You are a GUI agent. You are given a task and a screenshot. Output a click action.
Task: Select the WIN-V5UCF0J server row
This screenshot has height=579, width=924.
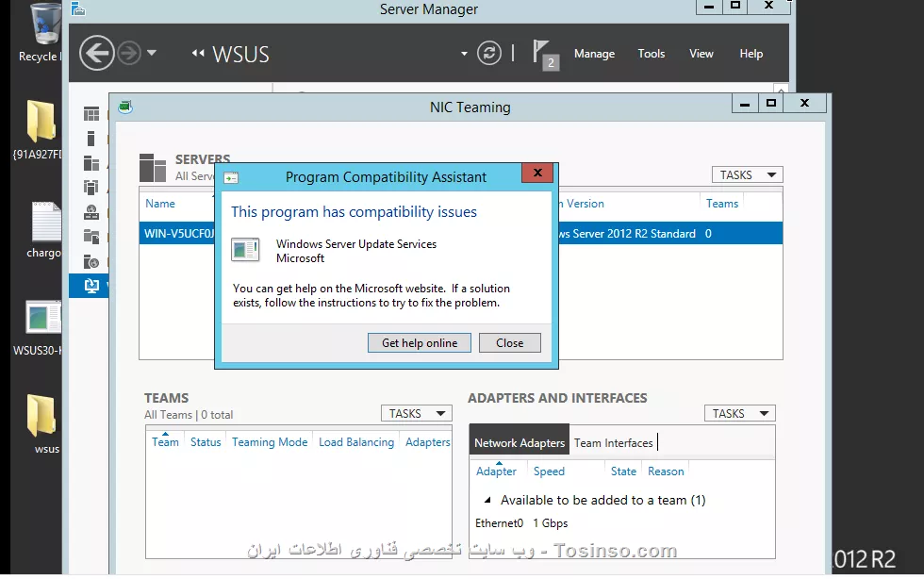tap(461, 234)
